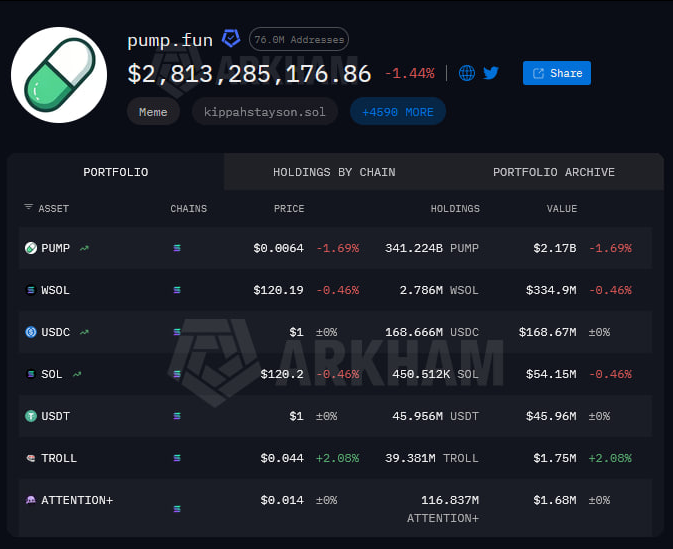This screenshot has width=673, height=549.
Task: Click the Solana chain icon in TROLL row
Action: click(177, 458)
